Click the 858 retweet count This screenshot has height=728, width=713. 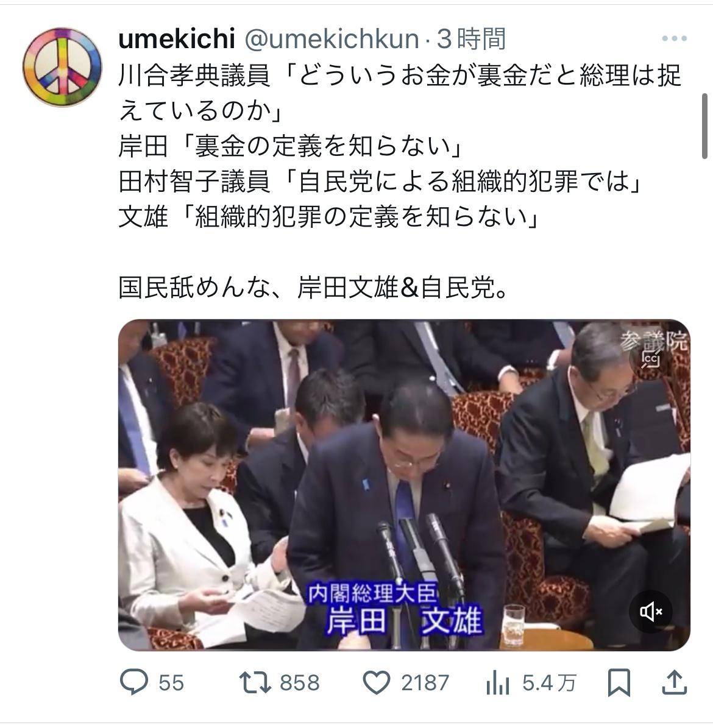300,683
